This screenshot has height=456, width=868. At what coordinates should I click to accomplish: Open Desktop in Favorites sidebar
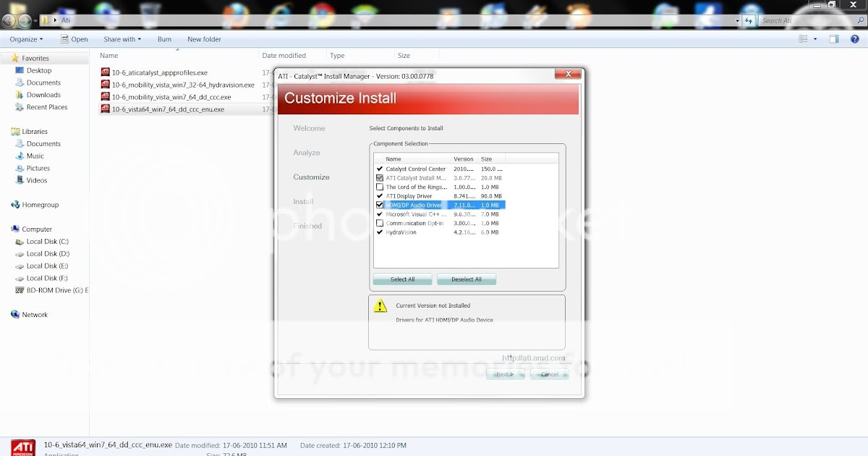coord(39,70)
